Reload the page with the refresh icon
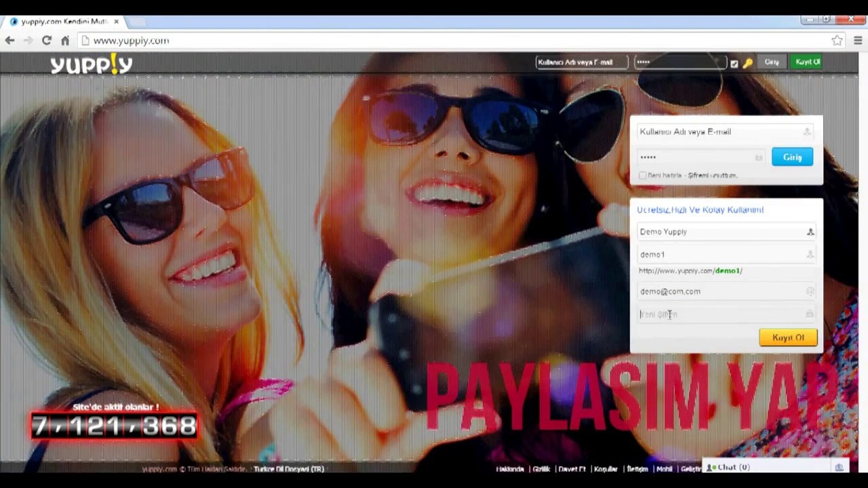The image size is (868, 488). click(x=47, y=41)
